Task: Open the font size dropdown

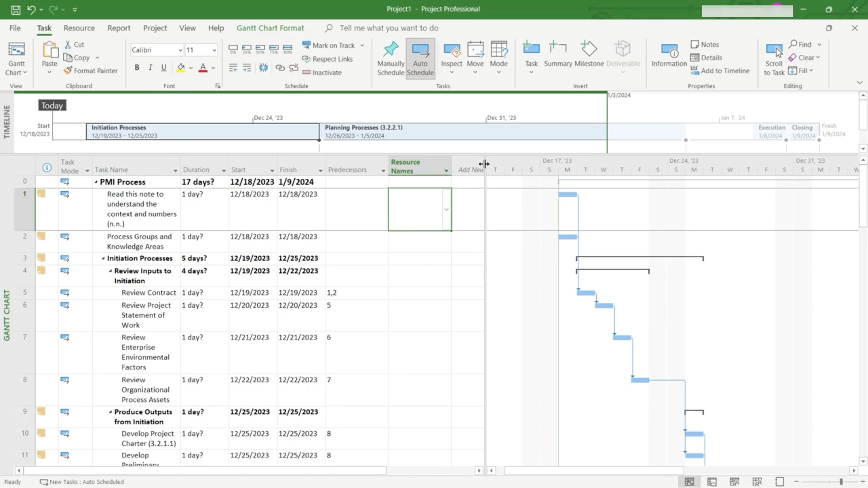Action: (x=214, y=50)
